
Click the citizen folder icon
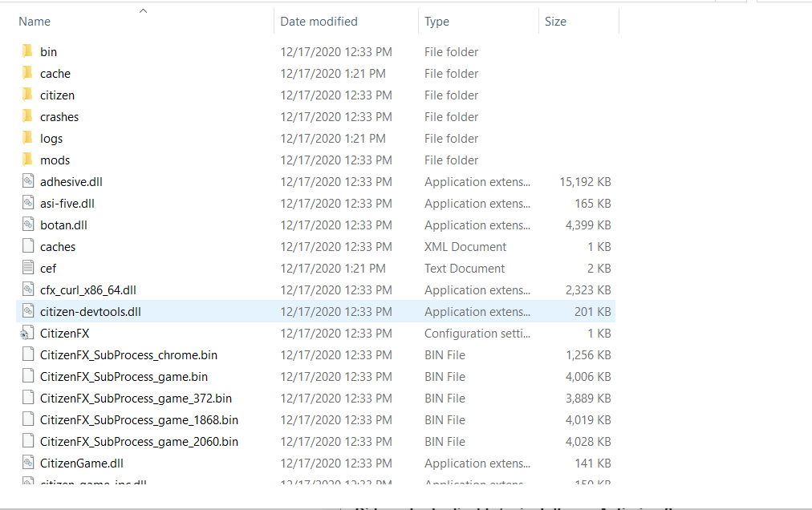coord(28,95)
